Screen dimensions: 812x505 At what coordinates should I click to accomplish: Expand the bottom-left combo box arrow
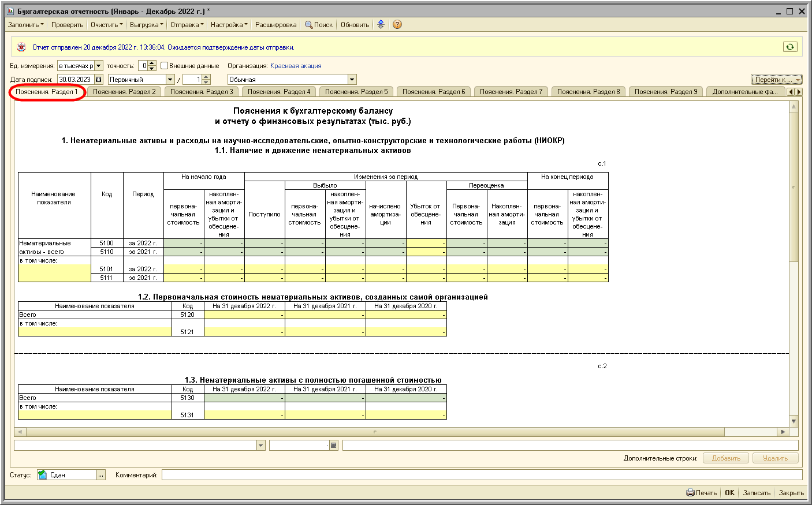[x=260, y=446]
